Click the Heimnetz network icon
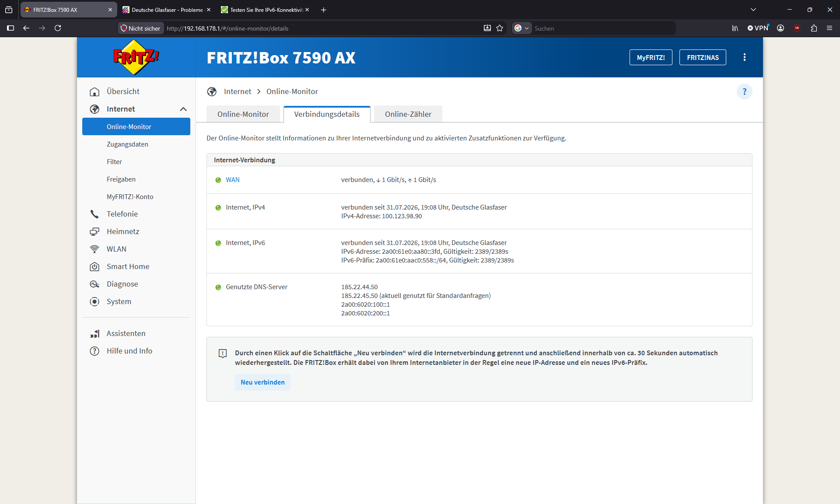 point(94,231)
